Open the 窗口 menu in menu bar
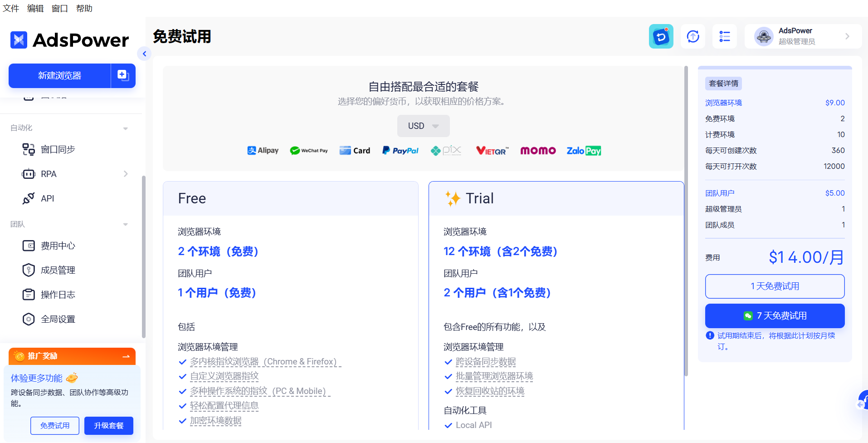Screen dimensions: 868x443 [x=59, y=8]
